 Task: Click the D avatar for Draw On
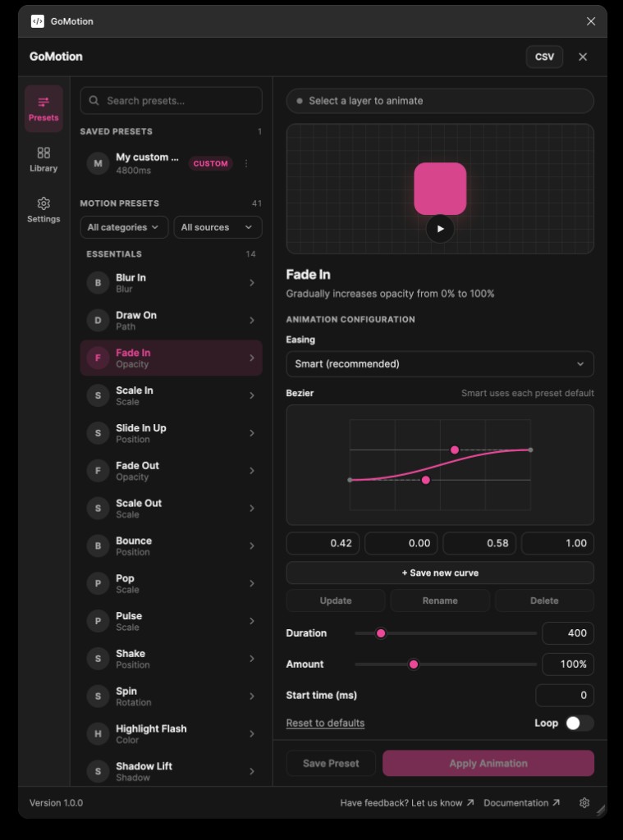tap(98, 321)
